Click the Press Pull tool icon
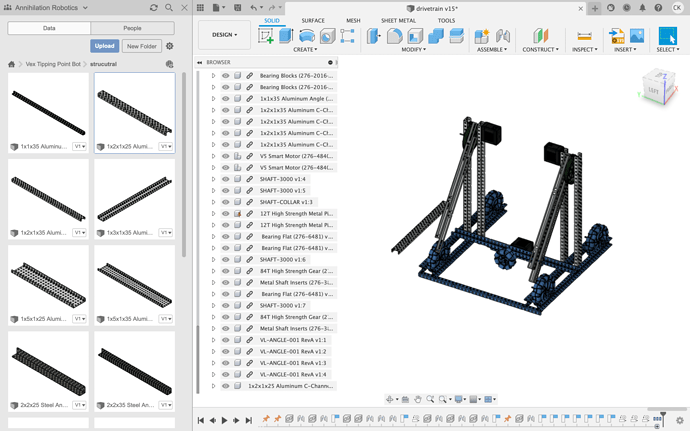This screenshot has width=690, height=431. pyautogui.click(x=374, y=36)
